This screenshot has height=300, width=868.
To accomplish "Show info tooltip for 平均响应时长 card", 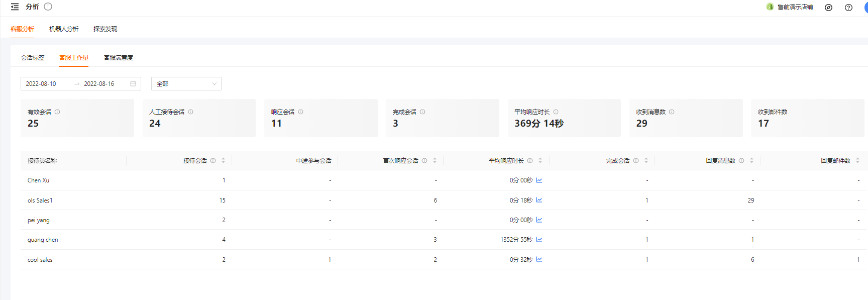I will pos(556,112).
